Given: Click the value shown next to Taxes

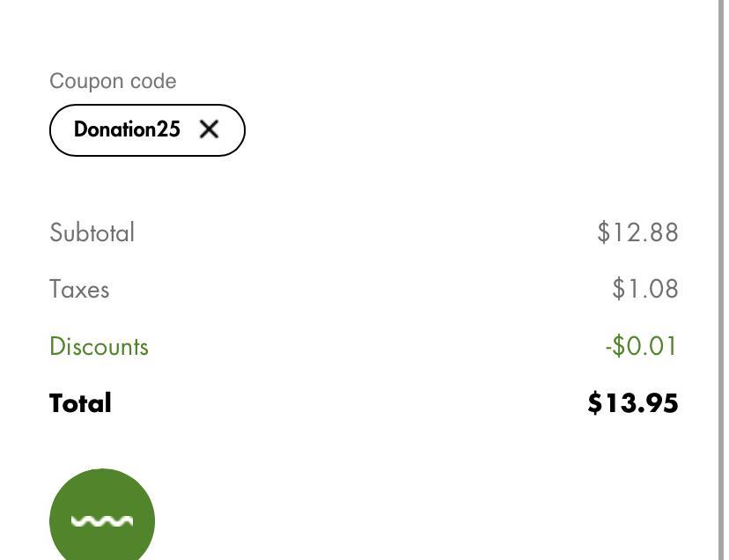Looking at the screenshot, I should point(644,289).
